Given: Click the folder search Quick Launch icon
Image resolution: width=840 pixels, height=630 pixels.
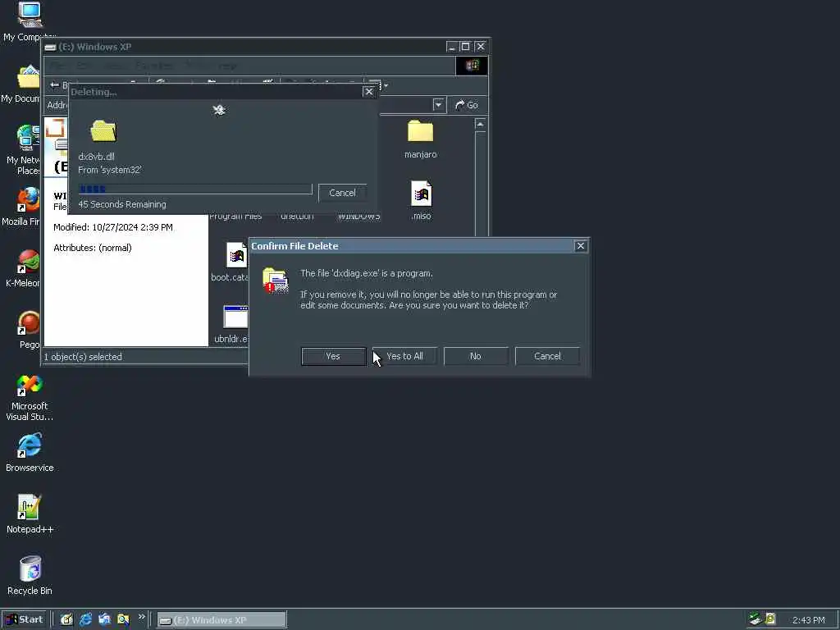Looking at the screenshot, I should pos(123,619).
